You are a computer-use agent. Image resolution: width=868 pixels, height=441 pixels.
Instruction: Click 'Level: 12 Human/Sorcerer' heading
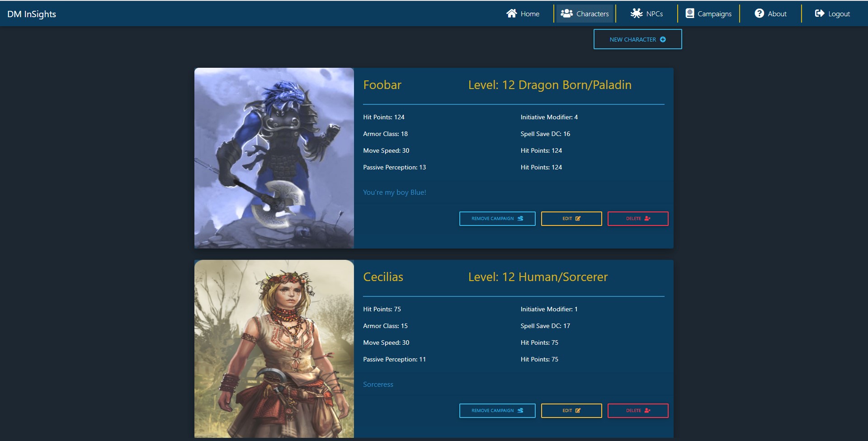[538, 277]
